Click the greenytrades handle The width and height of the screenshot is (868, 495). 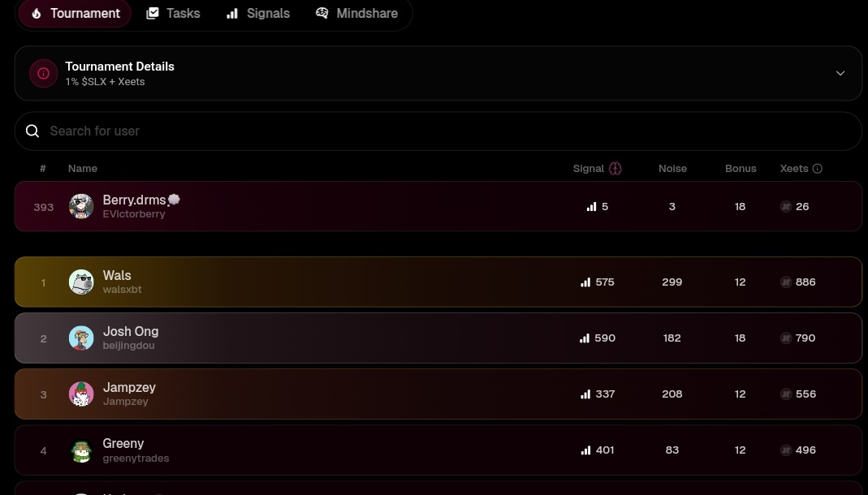click(136, 458)
